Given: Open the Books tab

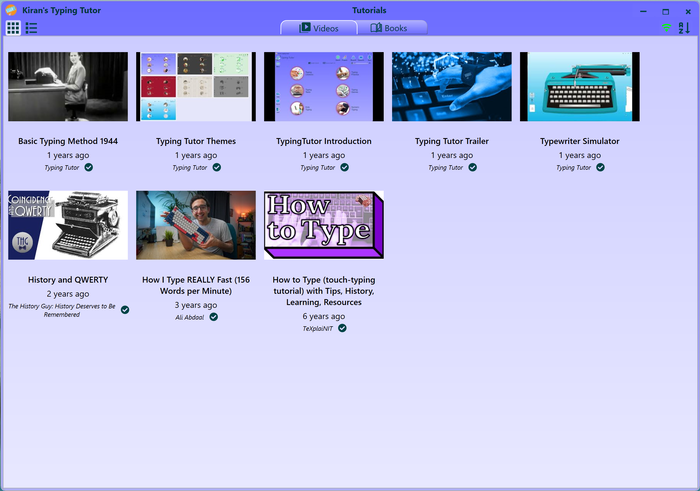Looking at the screenshot, I should [x=389, y=28].
